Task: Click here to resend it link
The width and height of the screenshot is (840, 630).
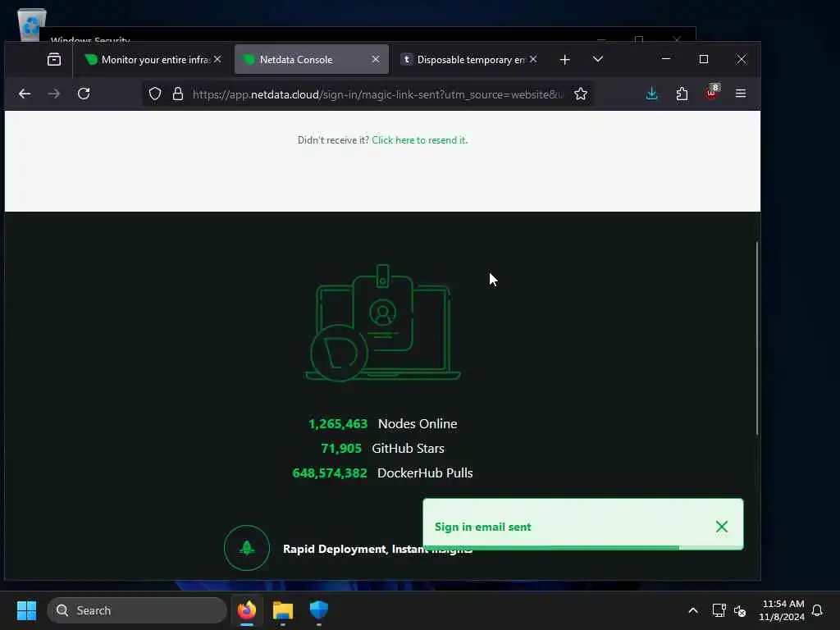Action: point(419,139)
